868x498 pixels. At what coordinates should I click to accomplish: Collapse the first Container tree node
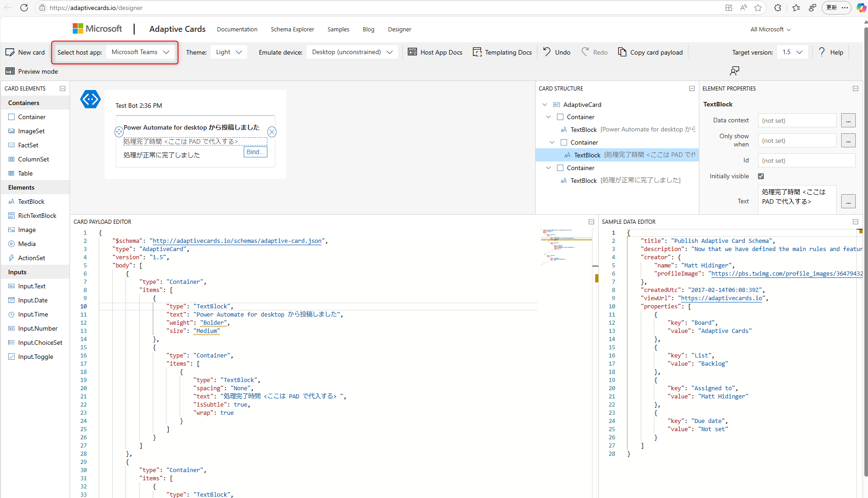click(x=548, y=117)
